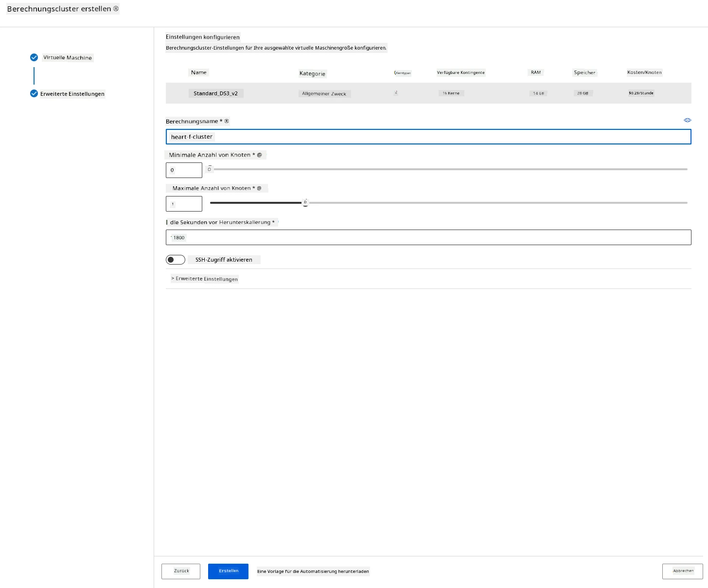The height and width of the screenshot is (588, 708).
Task: Click the RAM column header
Action: pos(535,72)
